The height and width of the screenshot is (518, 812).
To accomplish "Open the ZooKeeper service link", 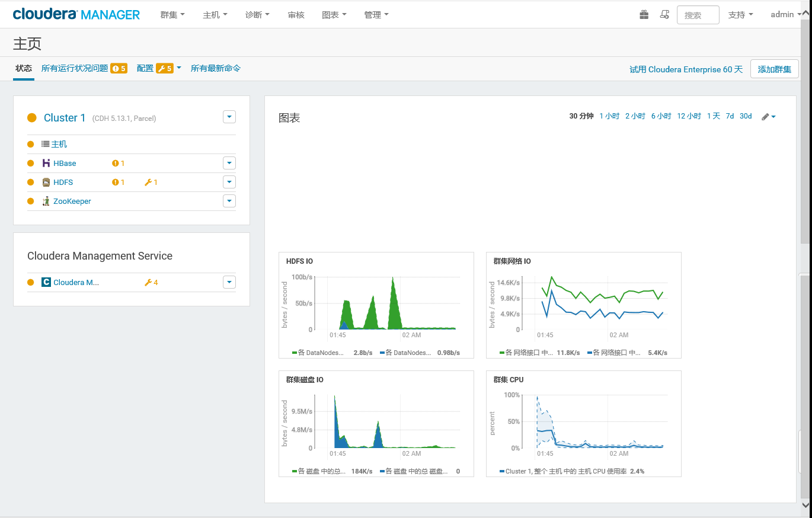I will coord(72,202).
